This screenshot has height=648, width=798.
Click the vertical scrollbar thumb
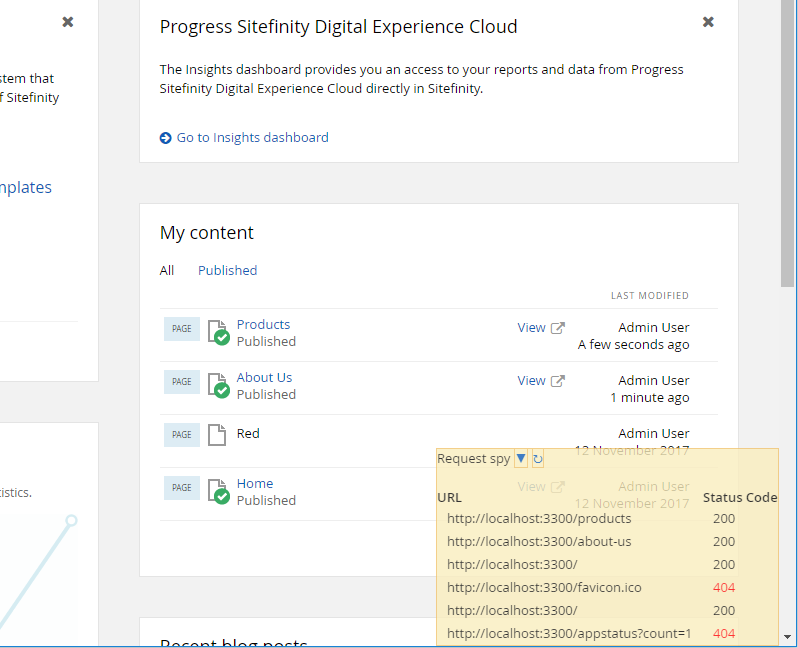(787, 144)
